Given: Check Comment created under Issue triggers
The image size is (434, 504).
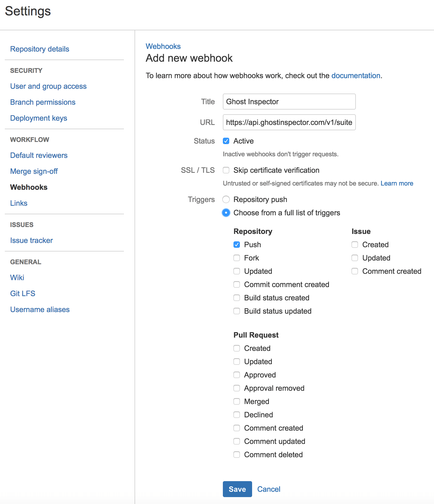Looking at the screenshot, I should coord(355,271).
